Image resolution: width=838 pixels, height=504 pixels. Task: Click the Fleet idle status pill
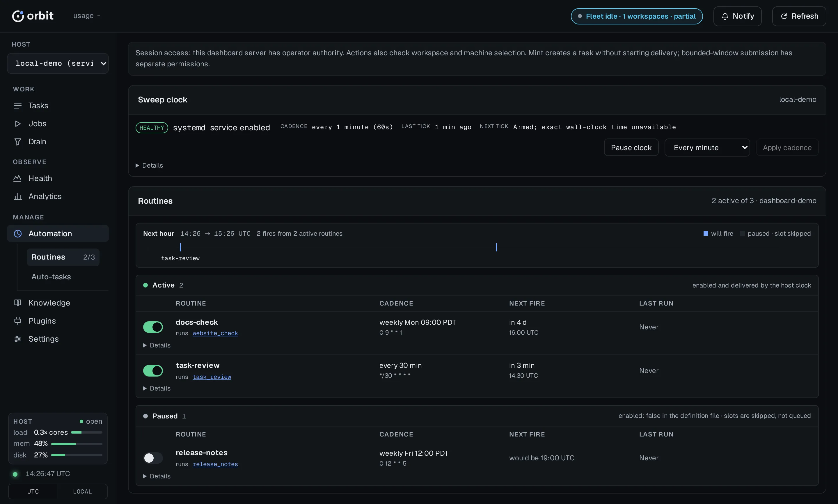click(637, 16)
